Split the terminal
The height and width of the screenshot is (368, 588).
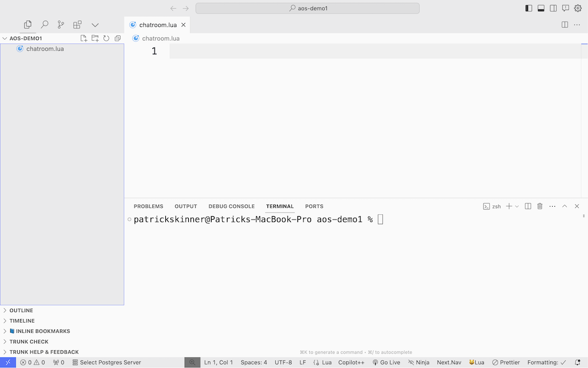point(527,206)
